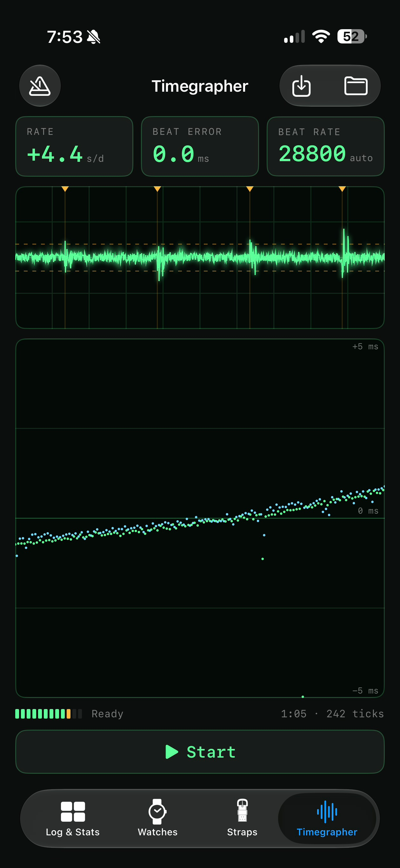Tap the first orange beat marker

(65, 189)
